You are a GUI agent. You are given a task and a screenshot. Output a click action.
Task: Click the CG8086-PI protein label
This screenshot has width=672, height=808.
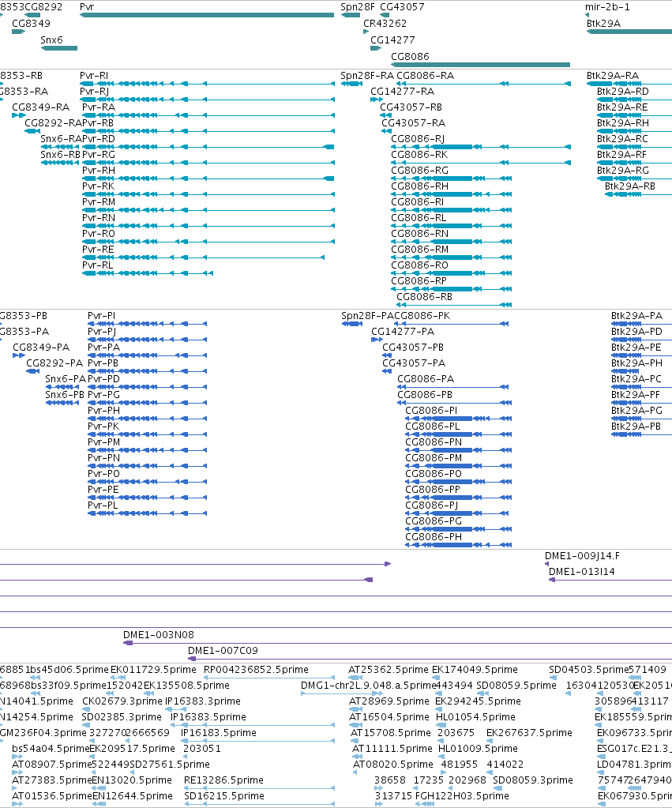431,411
